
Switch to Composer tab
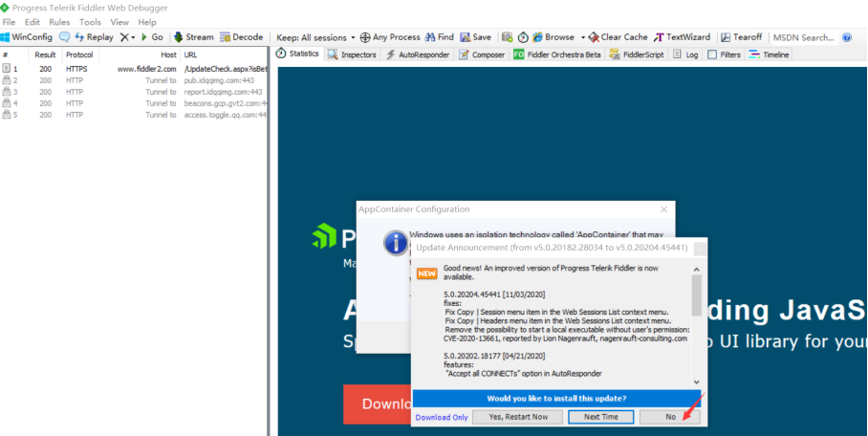click(x=482, y=54)
